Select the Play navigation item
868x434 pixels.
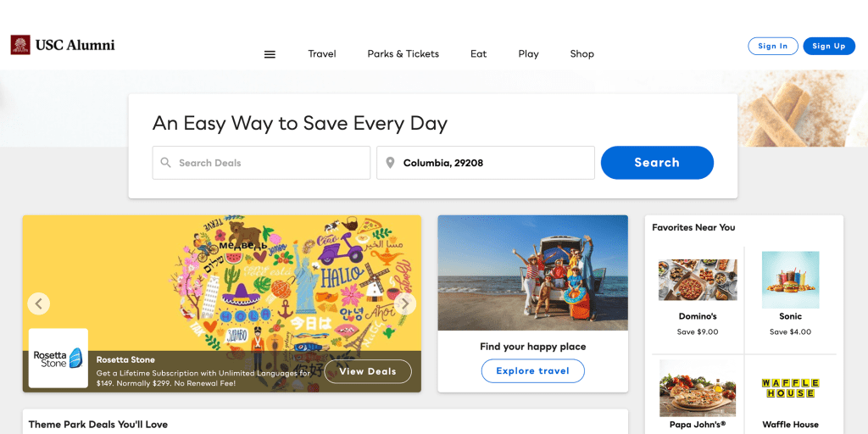click(529, 53)
